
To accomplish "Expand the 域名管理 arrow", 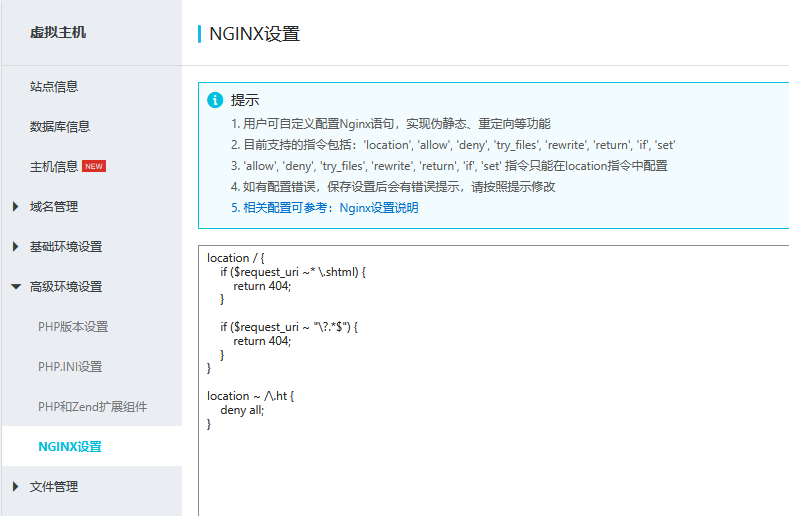I will pyautogui.click(x=15, y=207).
